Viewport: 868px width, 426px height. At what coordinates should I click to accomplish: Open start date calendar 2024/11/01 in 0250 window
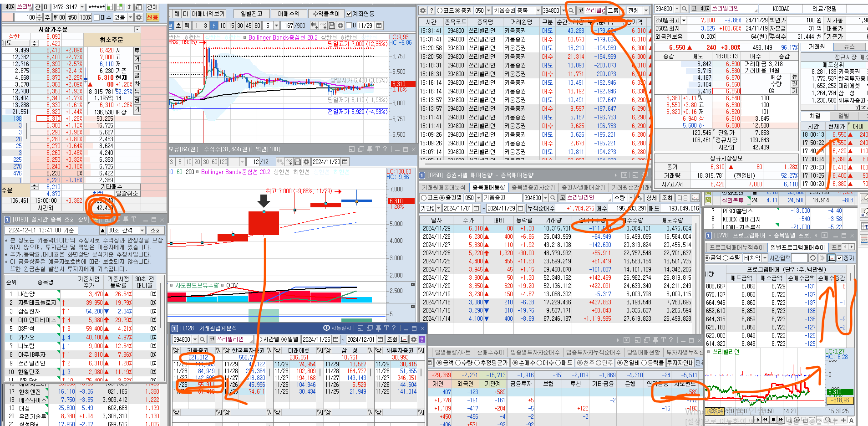[476, 208]
